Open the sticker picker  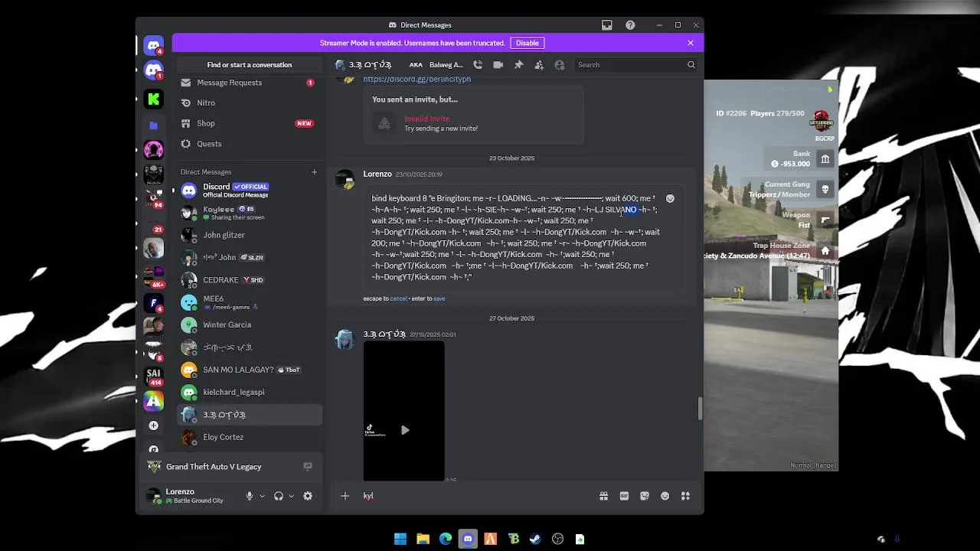click(x=645, y=496)
